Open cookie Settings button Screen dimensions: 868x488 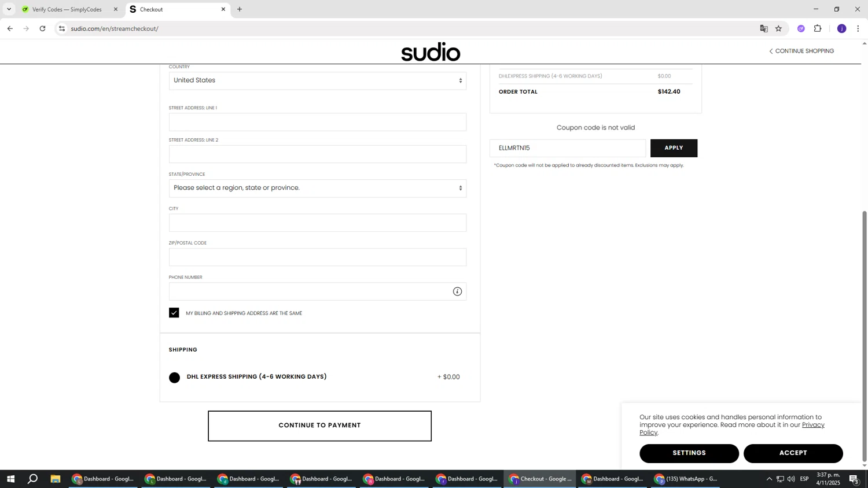689,453
